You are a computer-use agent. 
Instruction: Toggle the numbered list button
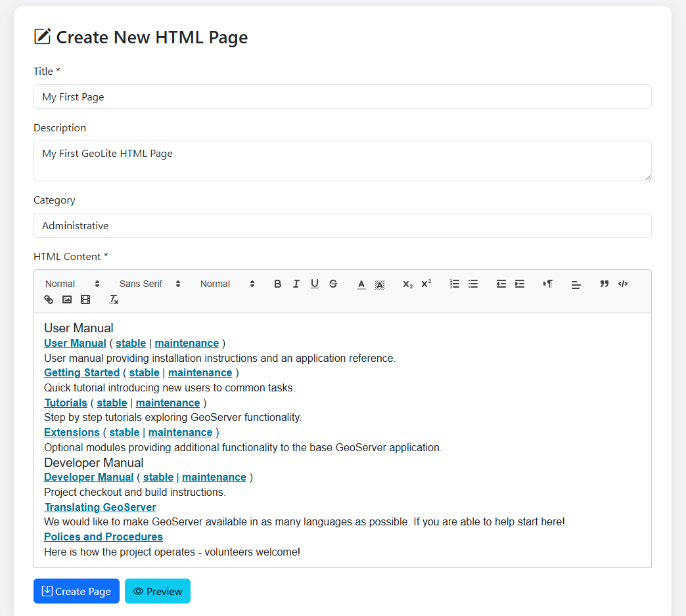[455, 284]
